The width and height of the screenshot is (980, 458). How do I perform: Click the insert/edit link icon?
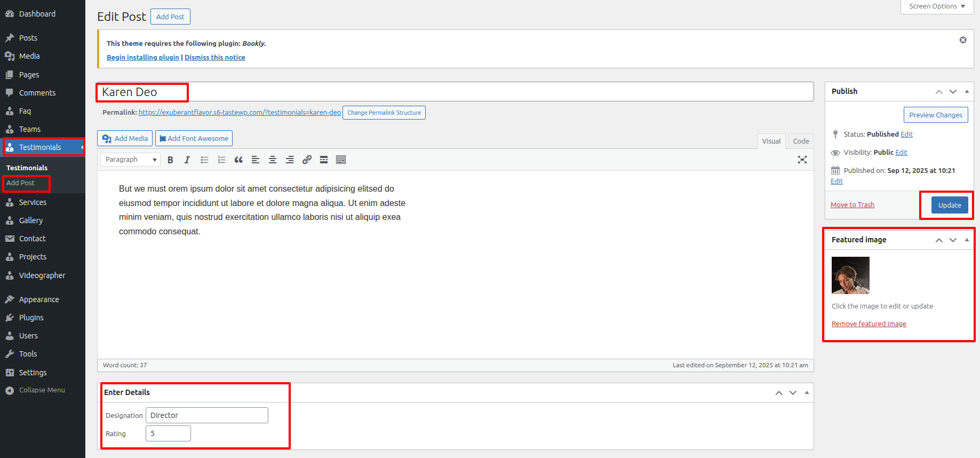(307, 160)
